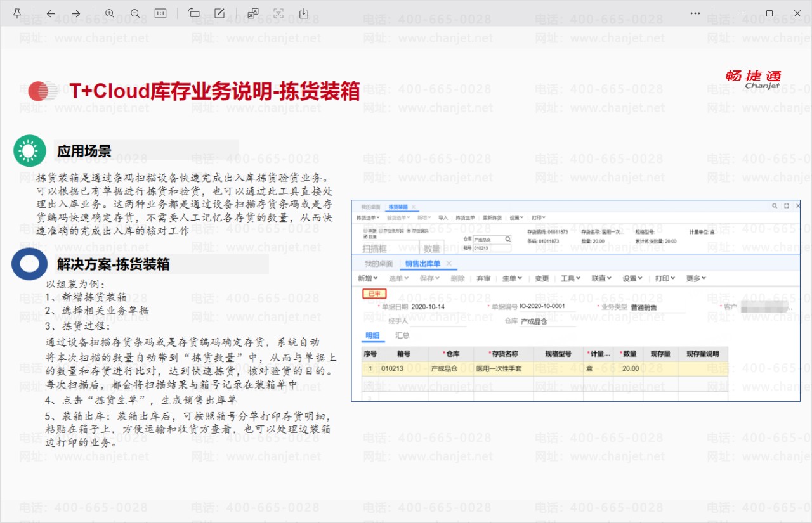The width and height of the screenshot is (812, 523).
Task: Click the 经手人 input field
Action: (x=438, y=321)
